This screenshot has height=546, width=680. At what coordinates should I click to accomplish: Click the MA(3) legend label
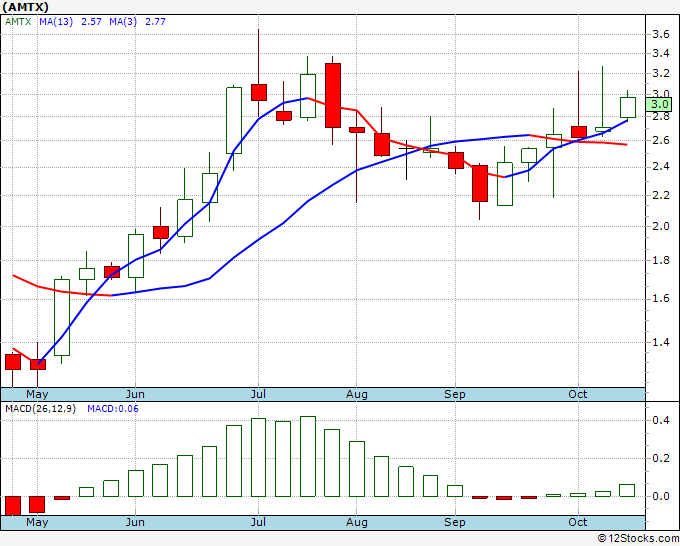[123, 22]
